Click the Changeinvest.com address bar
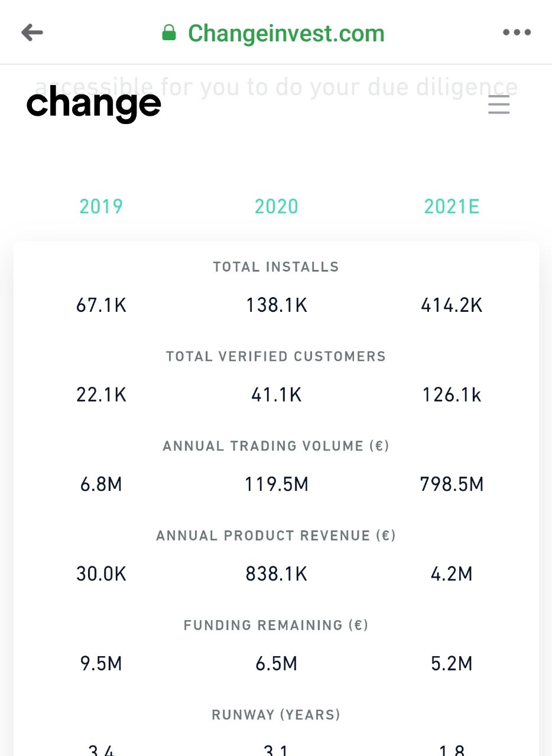The image size is (552, 756). pos(286,33)
